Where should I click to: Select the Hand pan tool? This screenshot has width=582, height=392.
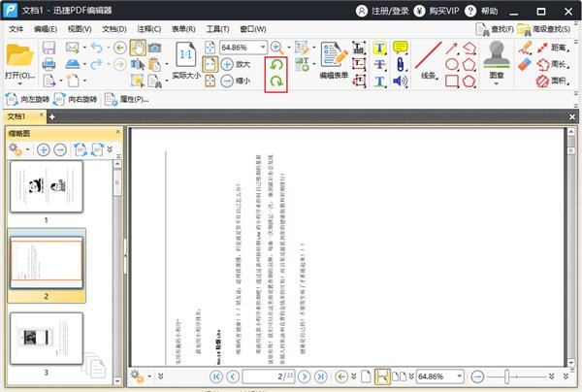pos(136,48)
